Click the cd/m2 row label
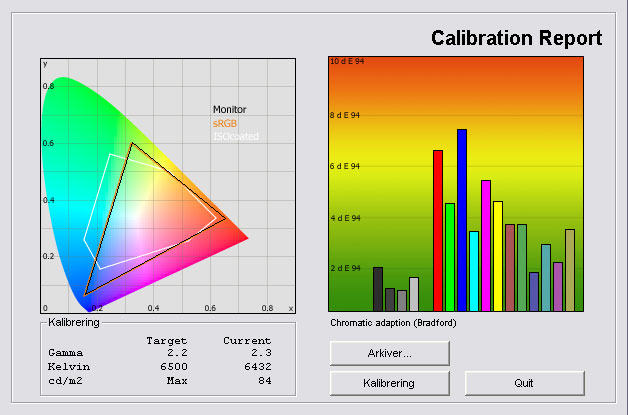Image resolution: width=628 pixels, height=415 pixels. pos(65,381)
